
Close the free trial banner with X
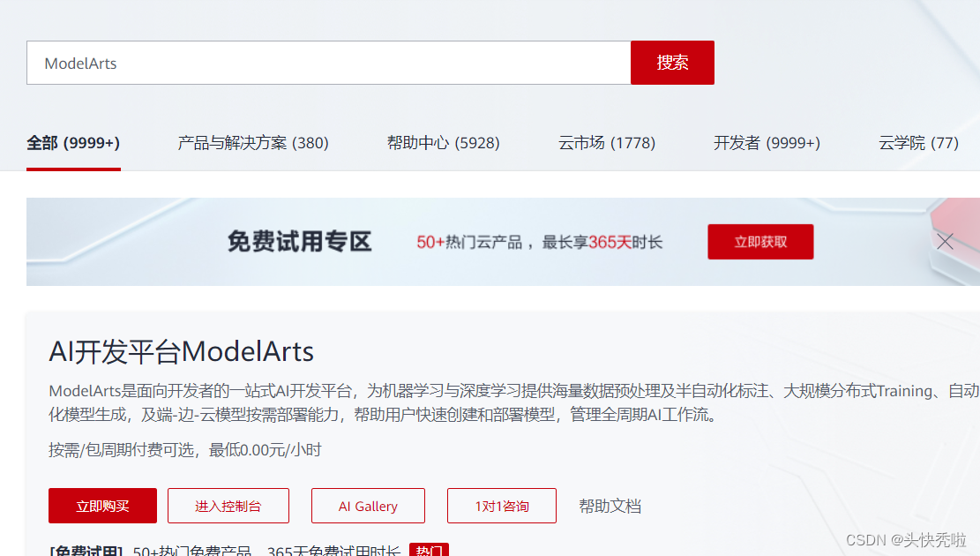pyautogui.click(x=945, y=241)
